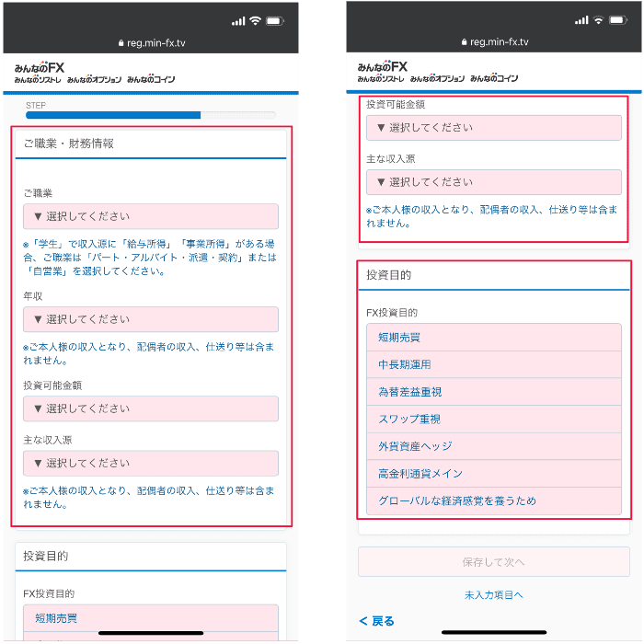Select 外貨資産ヘッジ investment purpose

[x=494, y=446]
